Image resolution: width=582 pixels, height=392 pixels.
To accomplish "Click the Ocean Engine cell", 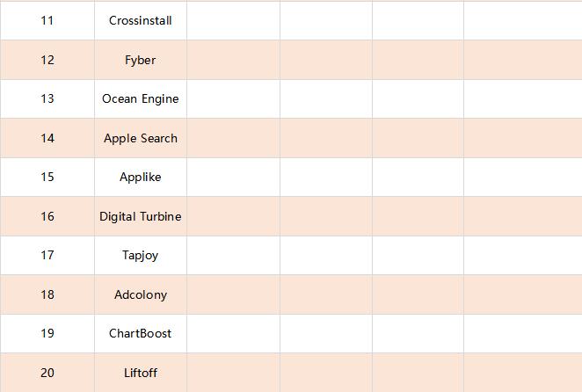I will (x=141, y=98).
